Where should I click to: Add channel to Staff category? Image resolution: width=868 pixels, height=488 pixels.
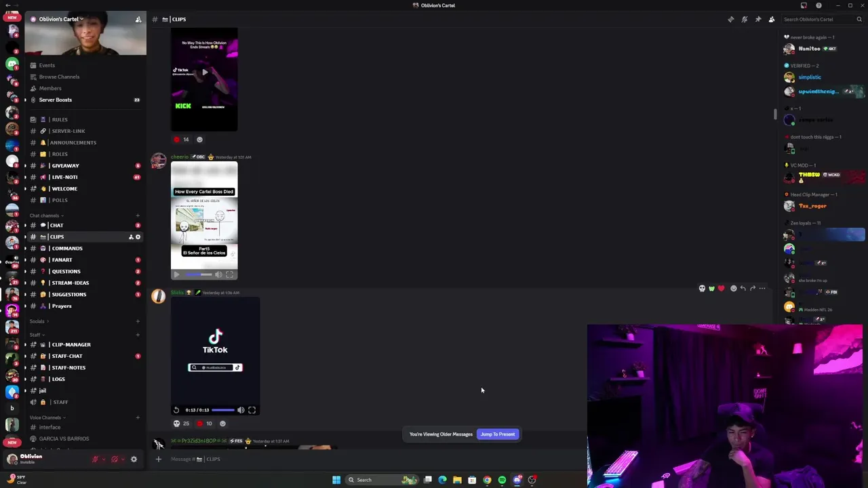point(138,335)
